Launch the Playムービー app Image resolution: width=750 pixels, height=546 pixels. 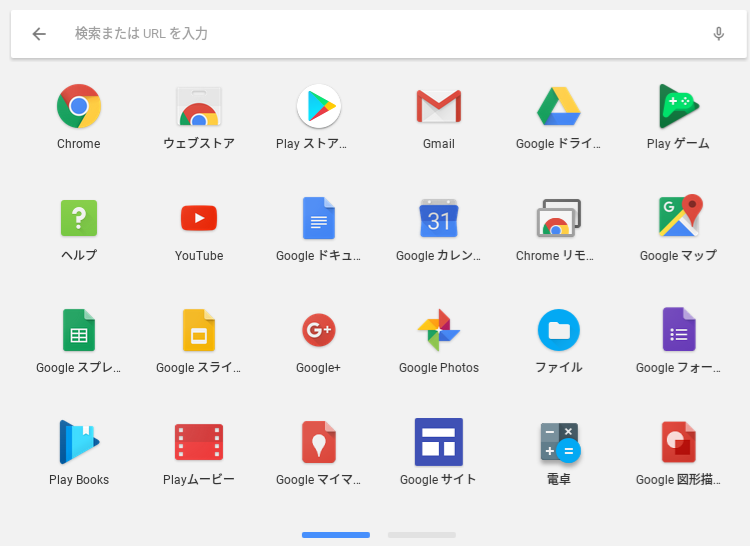coord(199,442)
